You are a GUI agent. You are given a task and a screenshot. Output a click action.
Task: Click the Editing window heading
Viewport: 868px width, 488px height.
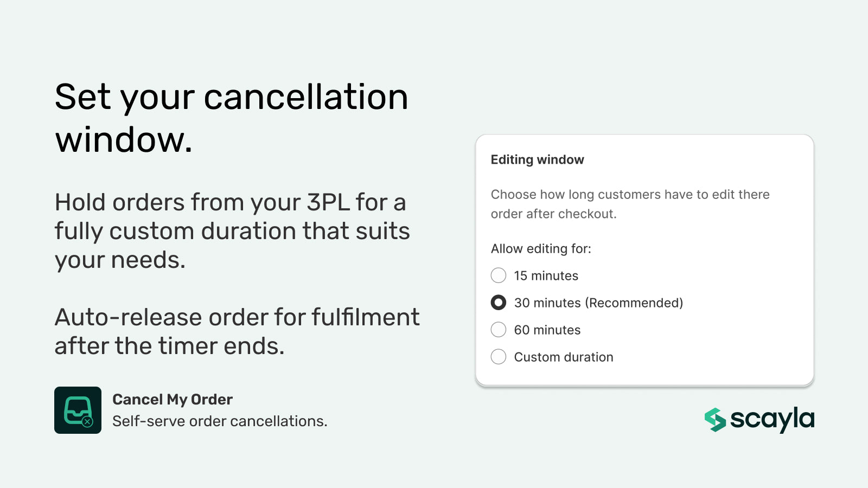(x=538, y=159)
